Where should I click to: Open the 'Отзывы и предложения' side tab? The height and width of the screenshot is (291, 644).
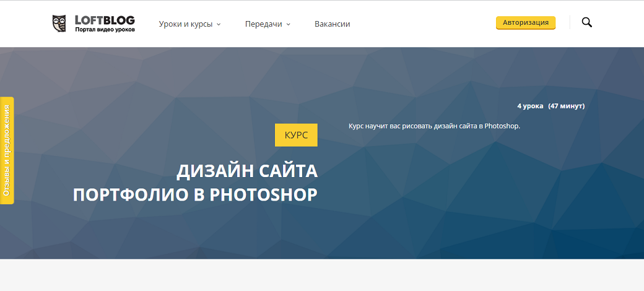coord(7,150)
